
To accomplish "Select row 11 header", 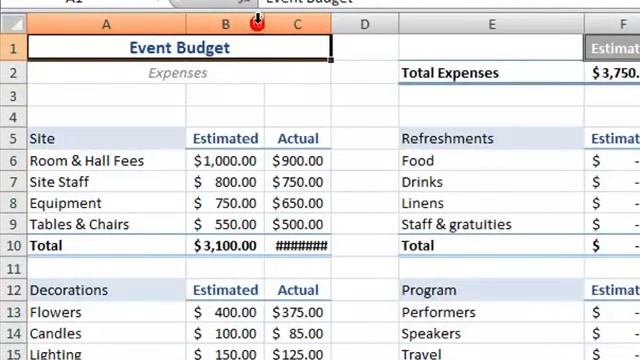I will (x=13, y=269).
